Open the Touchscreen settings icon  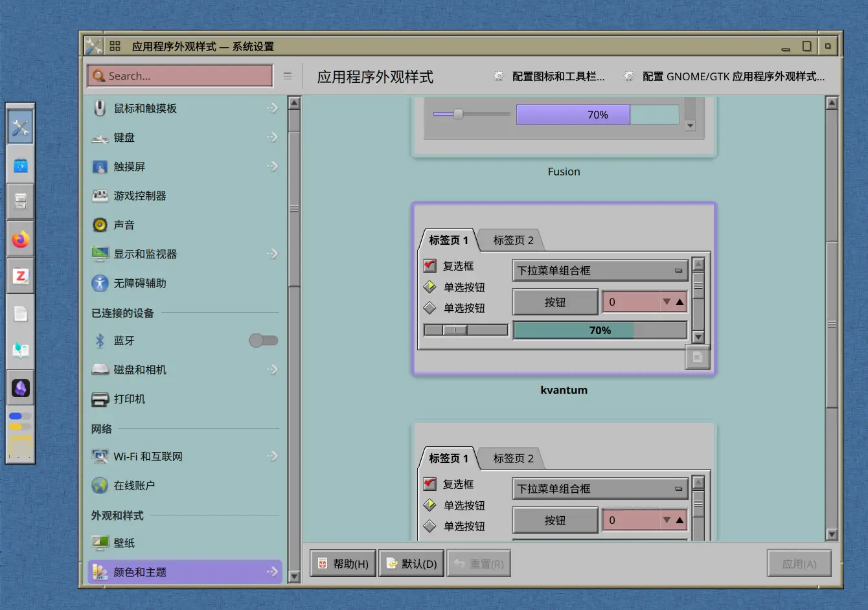pyautogui.click(x=100, y=166)
